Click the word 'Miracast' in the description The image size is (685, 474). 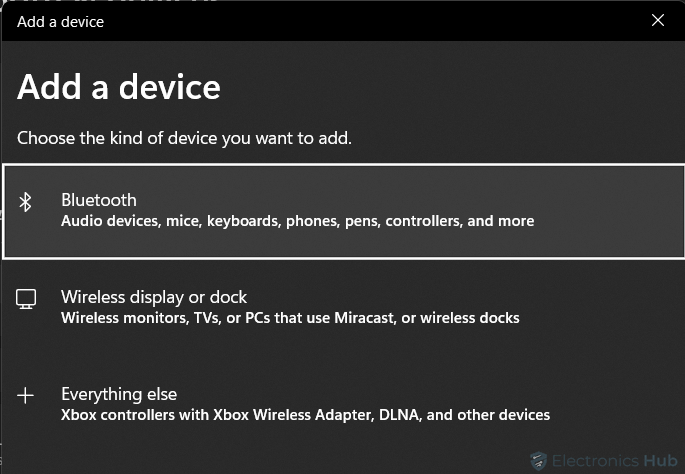[364, 318]
